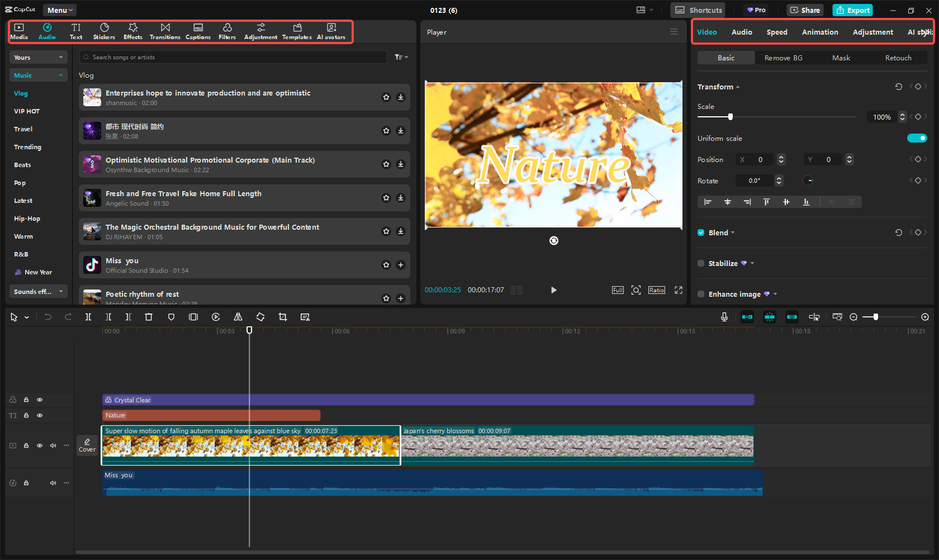939x560 pixels.
Task: Select the Remove BG tab
Action: [x=783, y=58]
